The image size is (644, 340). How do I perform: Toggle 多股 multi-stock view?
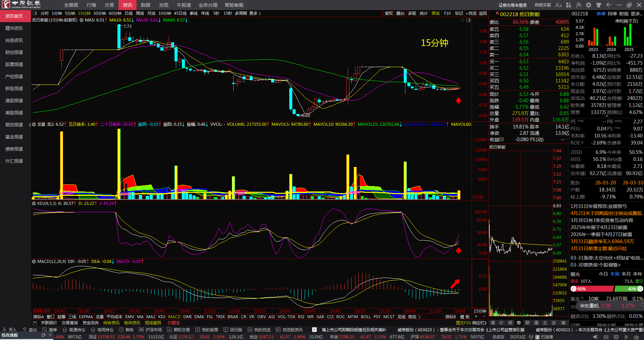pyautogui.click(x=412, y=13)
